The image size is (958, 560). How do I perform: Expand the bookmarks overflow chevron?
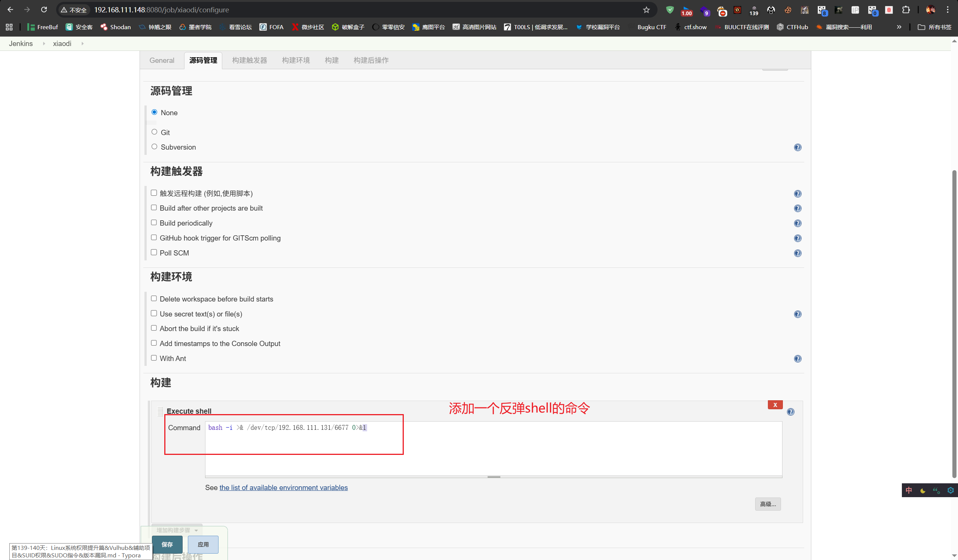click(899, 27)
